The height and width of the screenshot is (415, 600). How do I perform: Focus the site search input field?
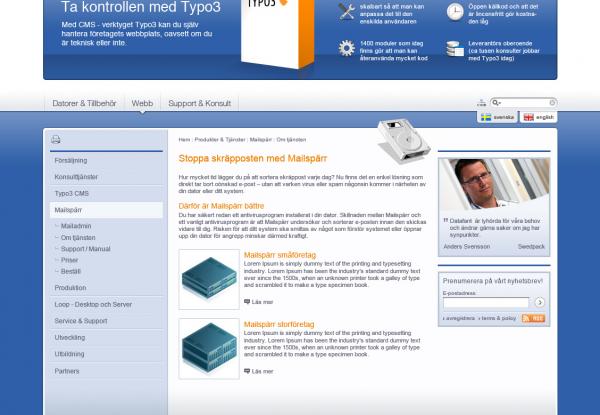coord(525,103)
